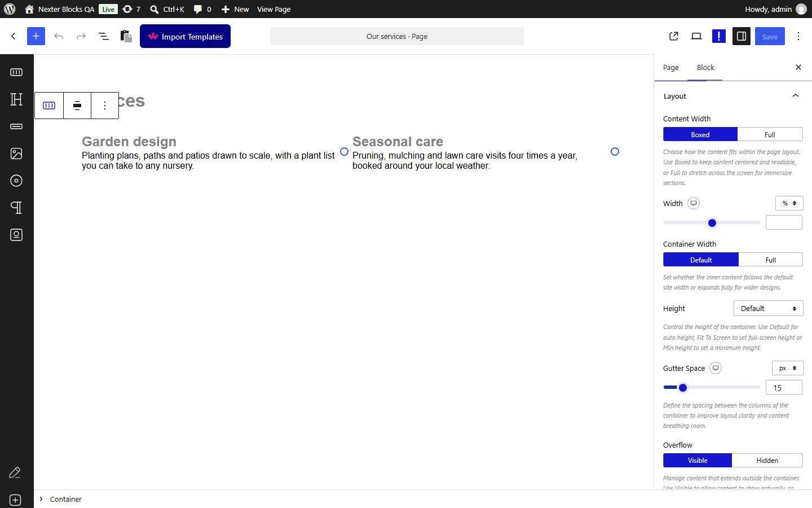Click the Save button
This screenshot has width=812, height=508.
(770, 36)
